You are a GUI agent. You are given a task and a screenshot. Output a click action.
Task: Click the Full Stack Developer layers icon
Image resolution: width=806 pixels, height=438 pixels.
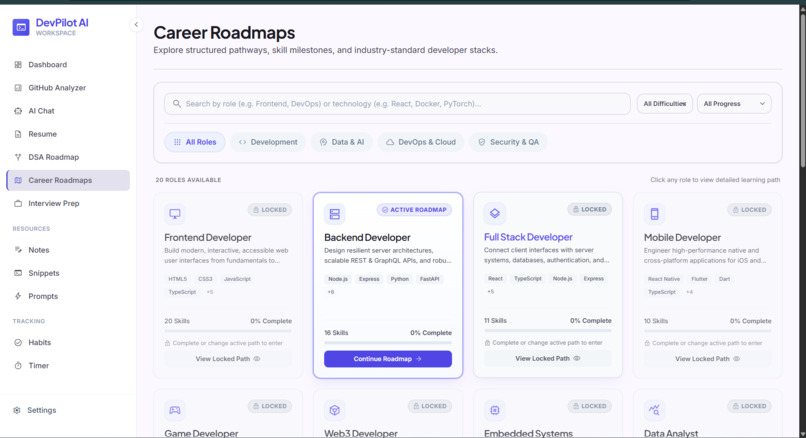point(494,213)
